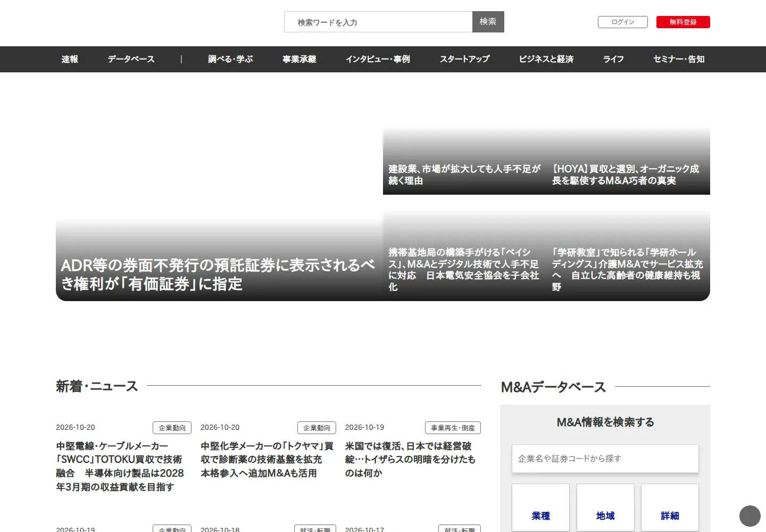Click the 企業動向 tag on the トクヤマ article
The height and width of the screenshot is (532, 766).
pos(317,428)
